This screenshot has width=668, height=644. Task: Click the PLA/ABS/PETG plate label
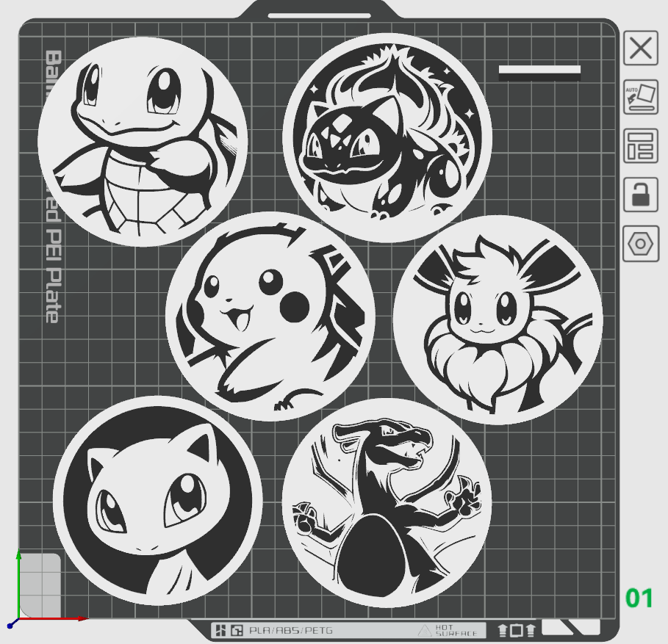[290, 630]
